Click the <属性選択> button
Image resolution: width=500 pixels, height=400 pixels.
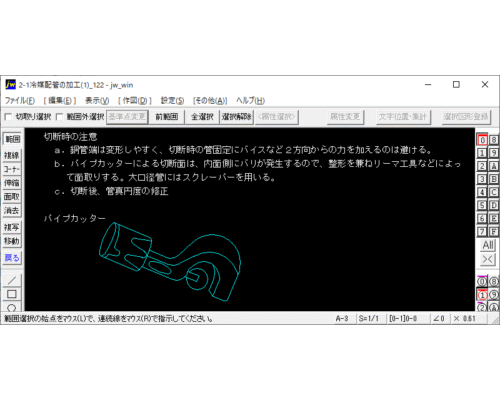[276, 117]
